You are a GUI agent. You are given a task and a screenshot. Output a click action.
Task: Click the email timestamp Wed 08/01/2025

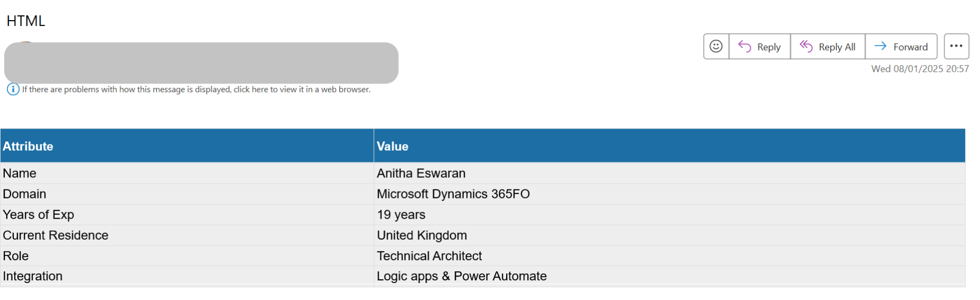tap(920, 69)
